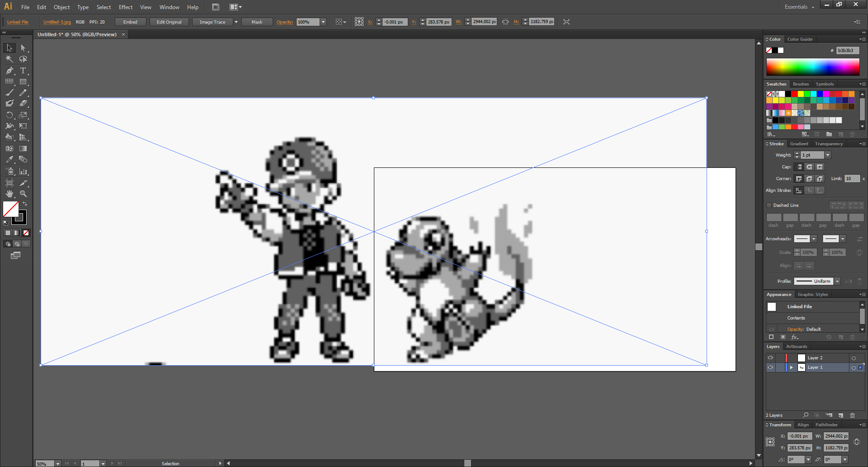Open the Opacity dropdown in control bar
Screen dimensions: 868x467
tap(323, 22)
